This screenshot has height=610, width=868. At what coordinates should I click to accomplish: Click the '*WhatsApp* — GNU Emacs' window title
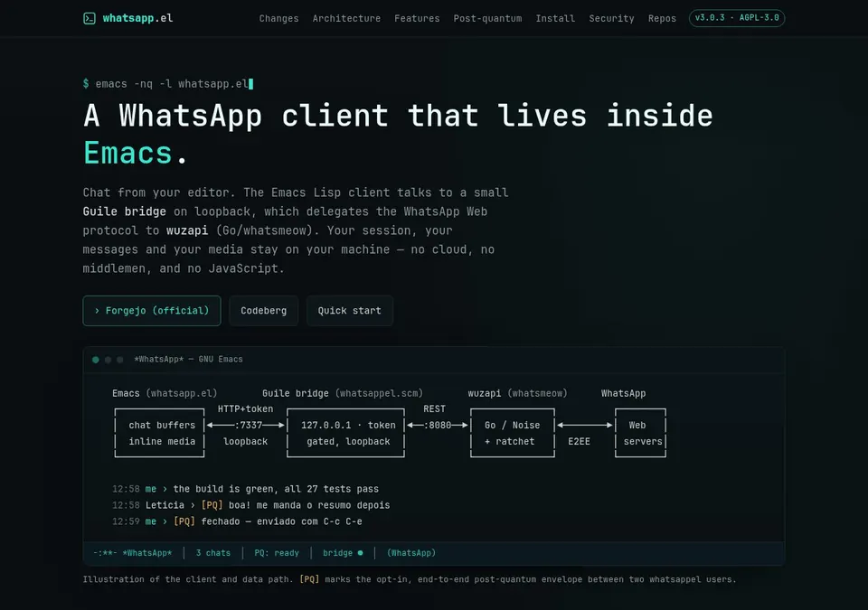tap(188, 360)
